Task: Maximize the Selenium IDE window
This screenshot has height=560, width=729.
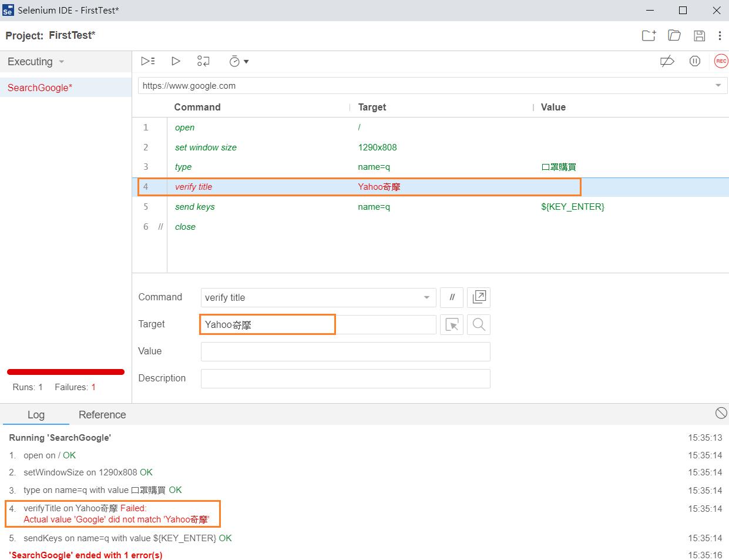Action: click(x=683, y=11)
